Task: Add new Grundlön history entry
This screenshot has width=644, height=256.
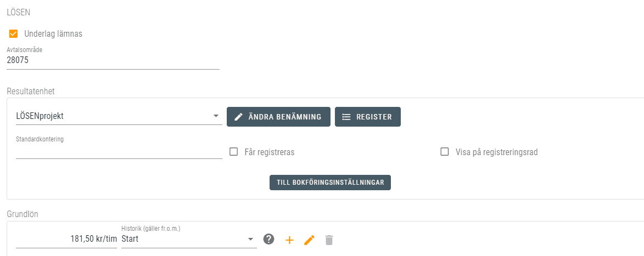Action: click(289, 240)
